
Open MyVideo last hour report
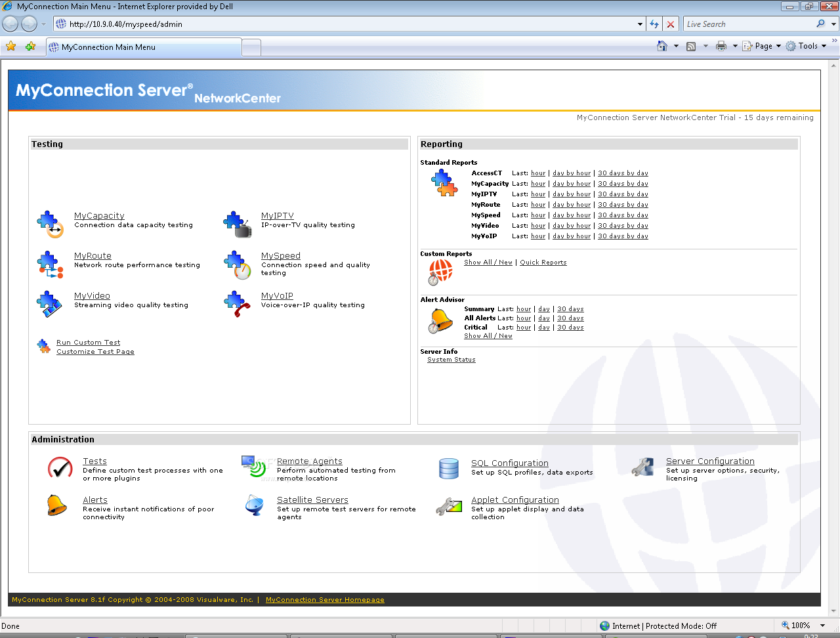[x=538, y=226]
